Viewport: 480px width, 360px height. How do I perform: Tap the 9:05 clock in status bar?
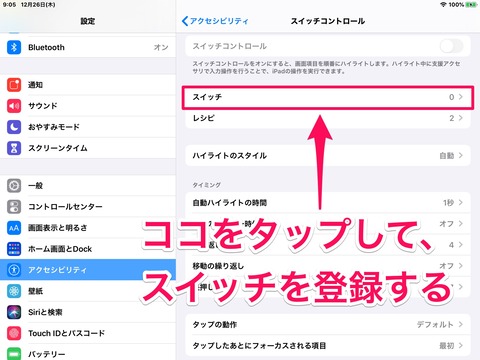coord(9,5)
